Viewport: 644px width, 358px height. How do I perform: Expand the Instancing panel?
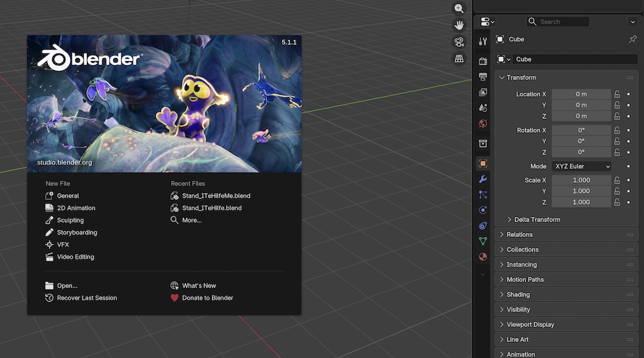click(x=566, y=265)
